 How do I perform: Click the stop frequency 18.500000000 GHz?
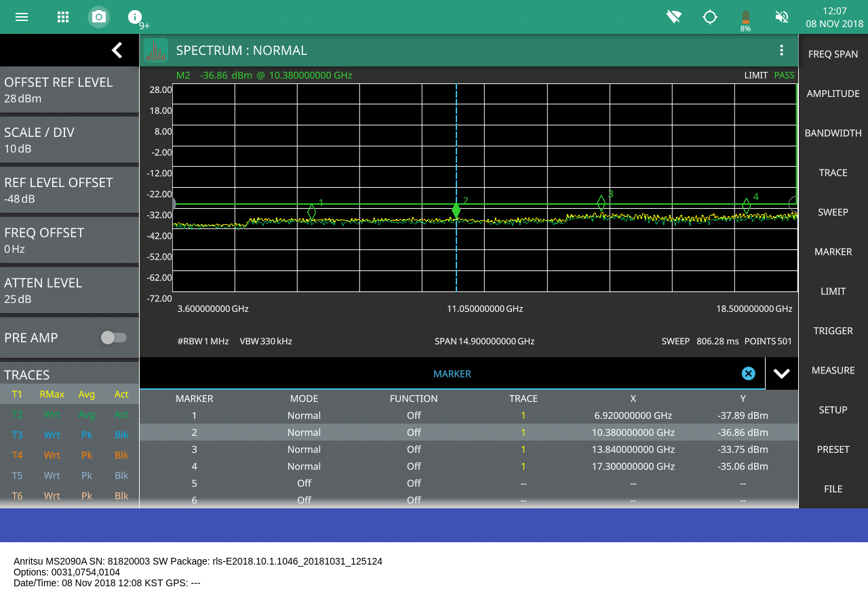754,308
